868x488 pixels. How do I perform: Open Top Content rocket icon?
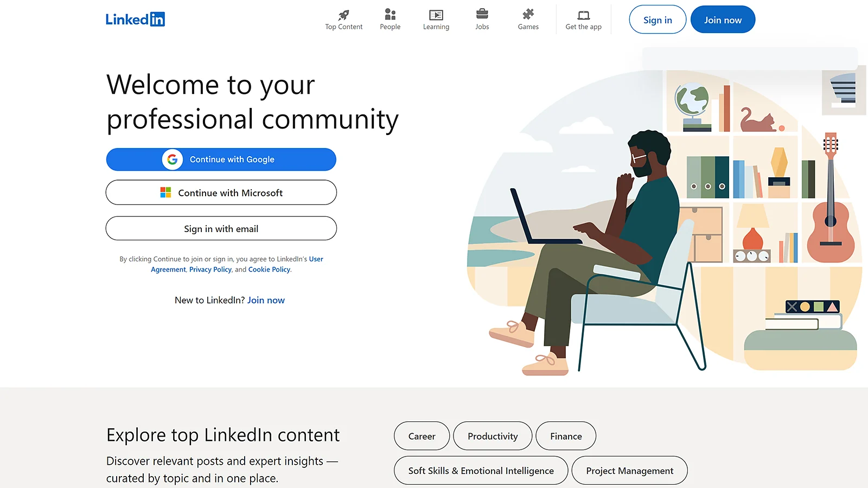344,15
